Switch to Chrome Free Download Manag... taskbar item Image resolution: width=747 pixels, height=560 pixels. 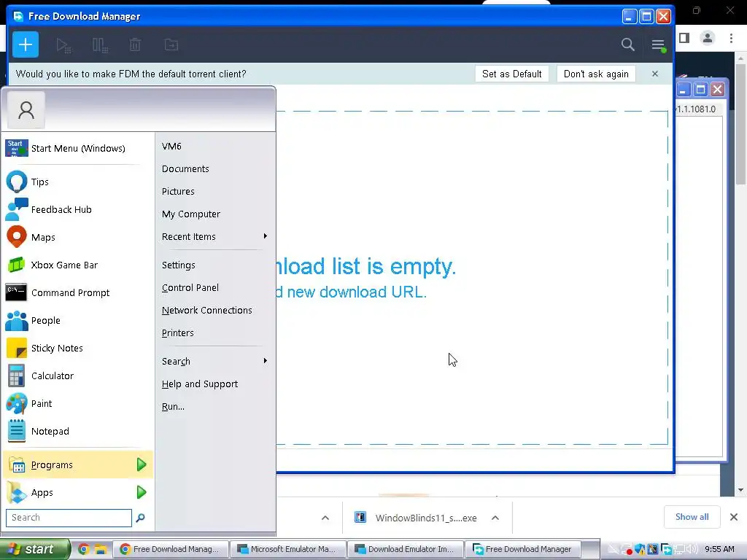(x=171, y=549)
